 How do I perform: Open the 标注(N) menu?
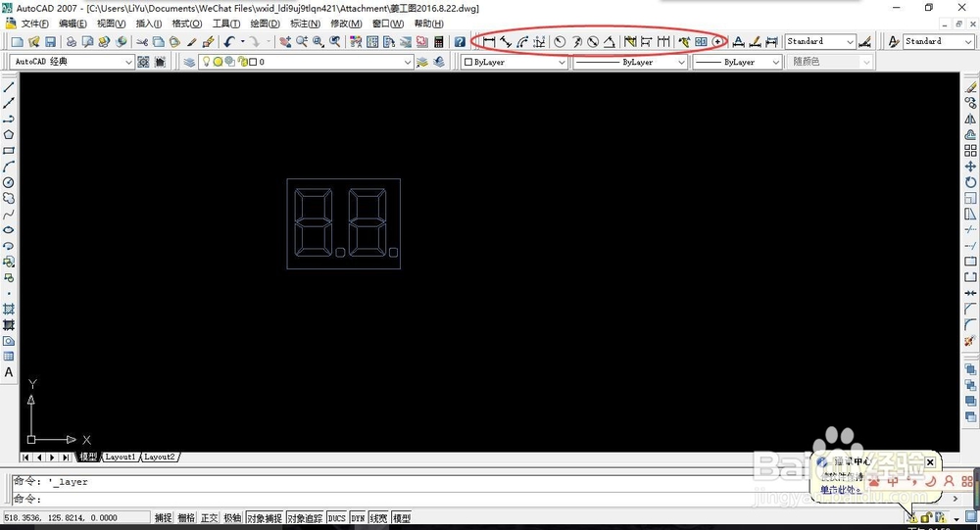305,24
